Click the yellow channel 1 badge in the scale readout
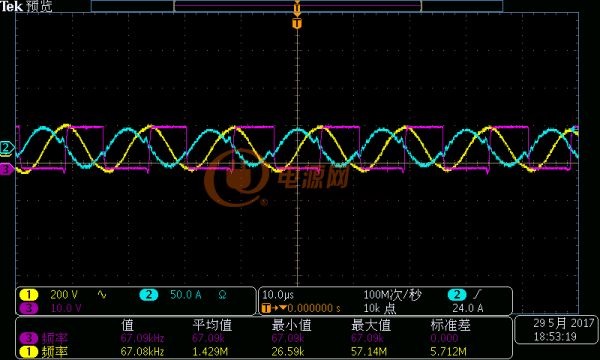Screen dimensions: 600x360 click(x=29, y=295)
